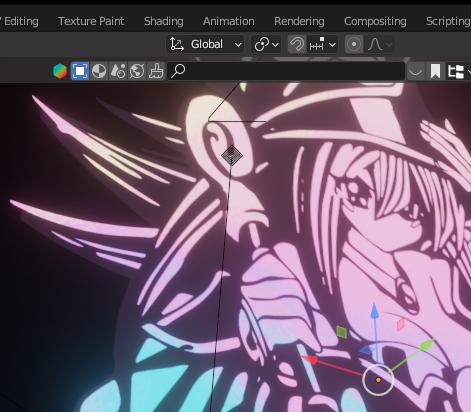Switch to the Texture Paint workspace tab
The width and height of the screenshot is (471, 412).
click(x=91, y=21)
